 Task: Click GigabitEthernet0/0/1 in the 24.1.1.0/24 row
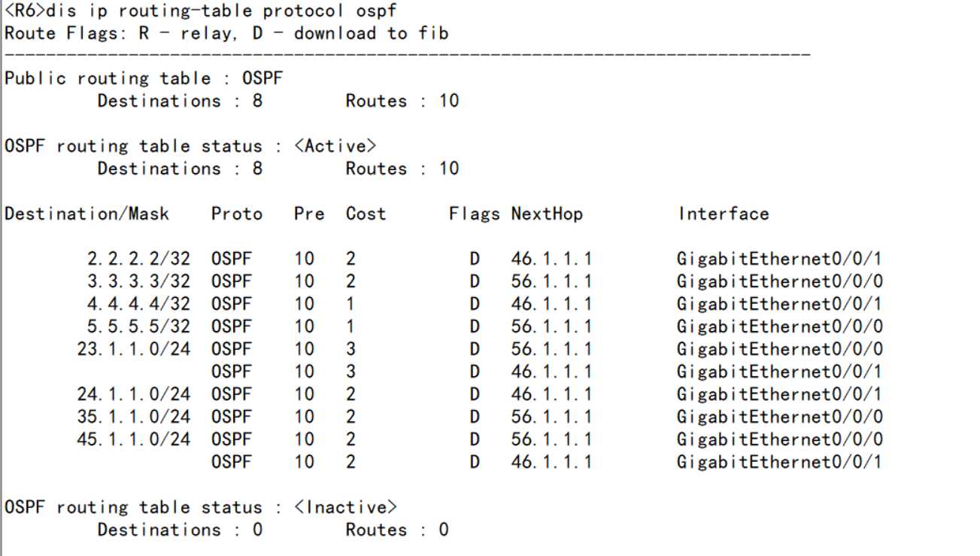780,395
